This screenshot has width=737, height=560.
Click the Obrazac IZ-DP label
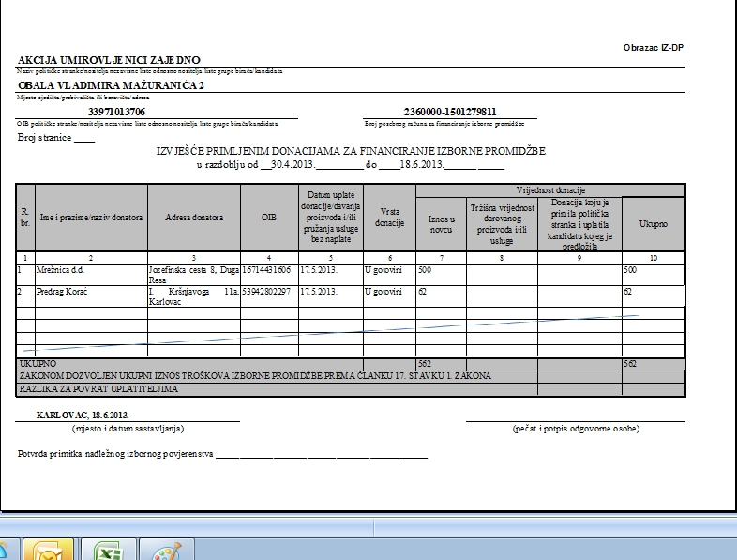pyautogui.click(x=654, y=48)
